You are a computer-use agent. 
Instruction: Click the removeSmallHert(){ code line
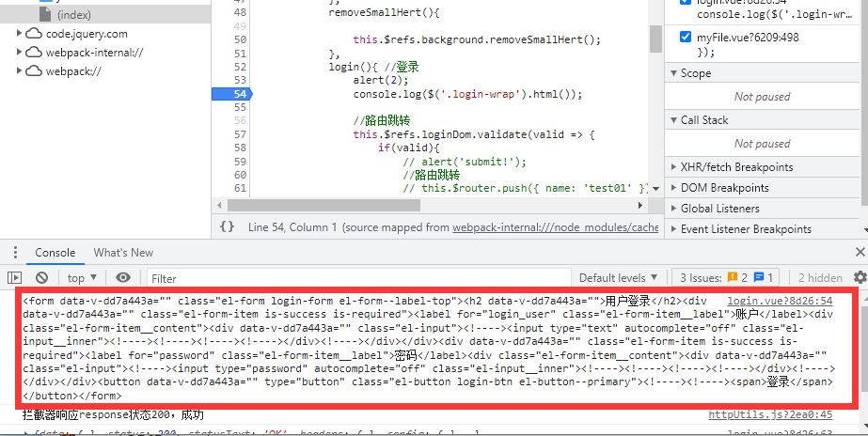(384, 12)
